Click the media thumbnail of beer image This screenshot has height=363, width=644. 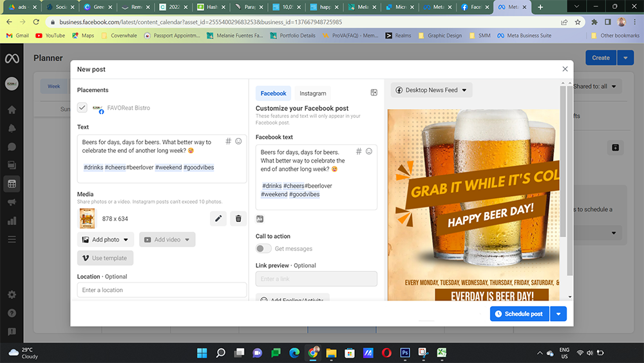click(x=87, y=219)
